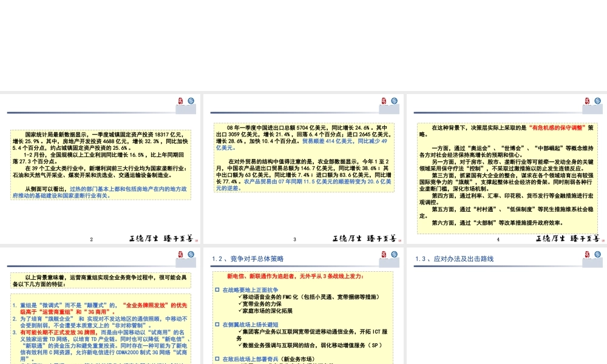Screen dimensions: 607x364
Task: Click the red Olympic emblem on slide 4
Action: [587, 101]
